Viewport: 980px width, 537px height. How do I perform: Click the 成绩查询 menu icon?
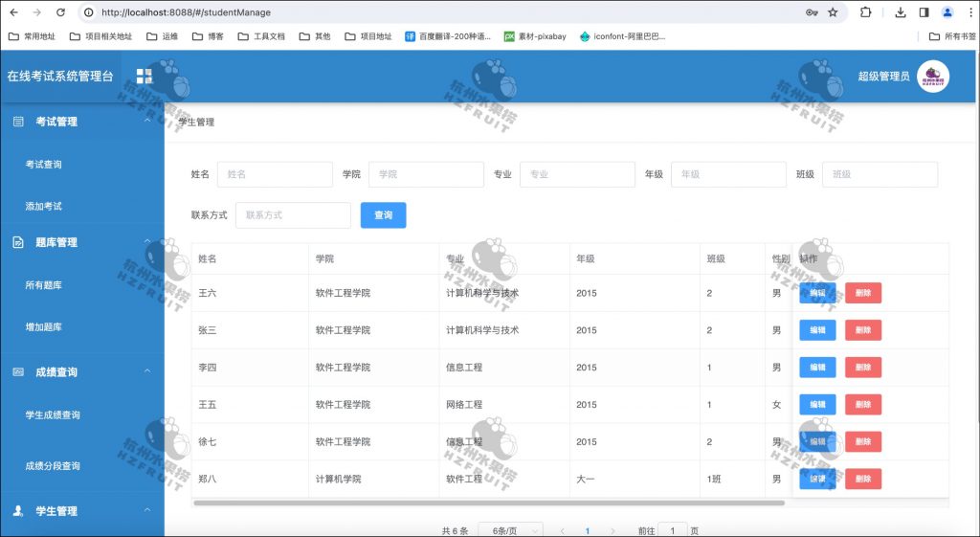pos(19,372)
